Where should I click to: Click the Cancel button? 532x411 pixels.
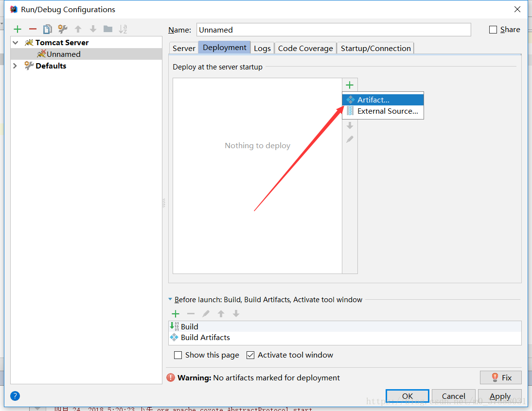[x=453, y=396]
